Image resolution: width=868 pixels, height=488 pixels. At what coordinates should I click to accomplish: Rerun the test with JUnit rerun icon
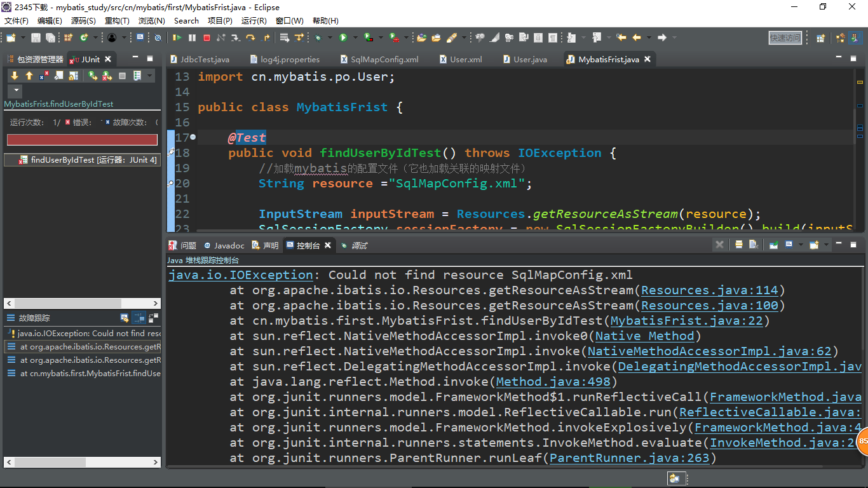pyautogui.click(x=93, y=76)
